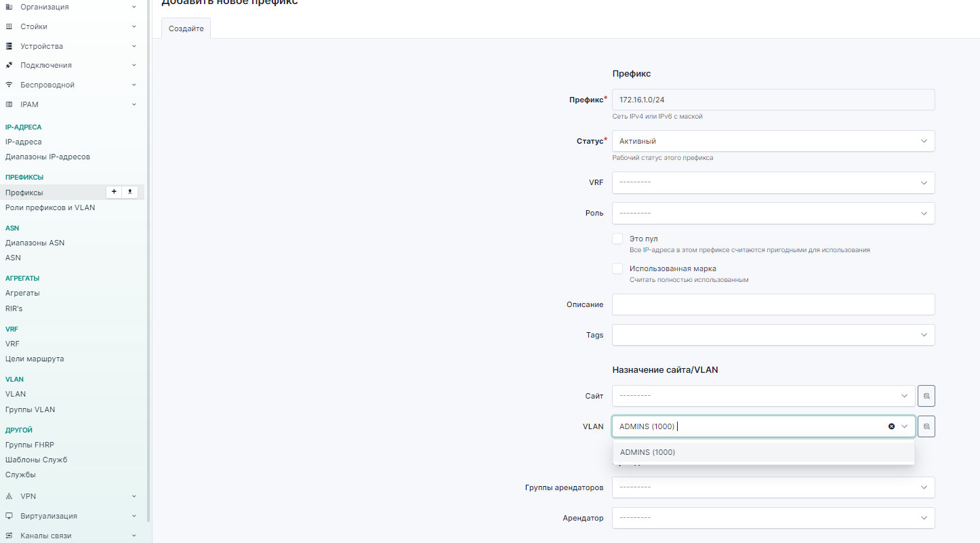Screen dimensions: 980x543
Task: Click the Устройства sidebar icon
Action: tap(9, 46)
